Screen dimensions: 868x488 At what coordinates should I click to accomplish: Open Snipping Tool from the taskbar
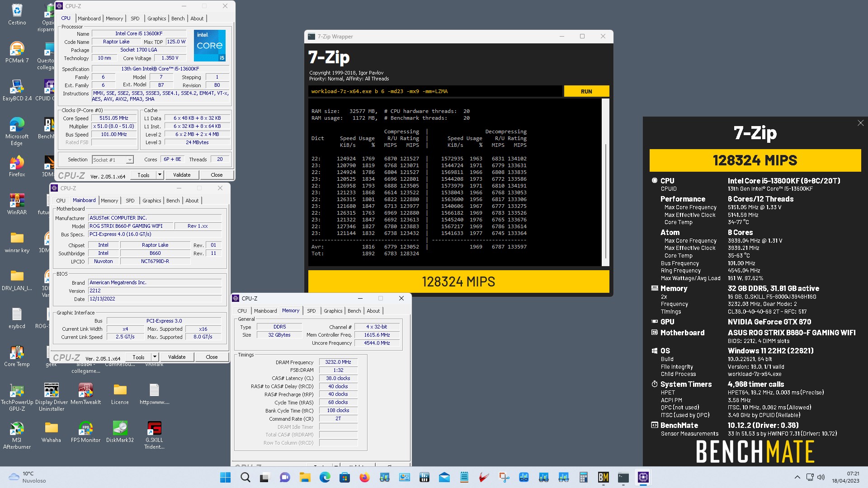click(504, 477)
